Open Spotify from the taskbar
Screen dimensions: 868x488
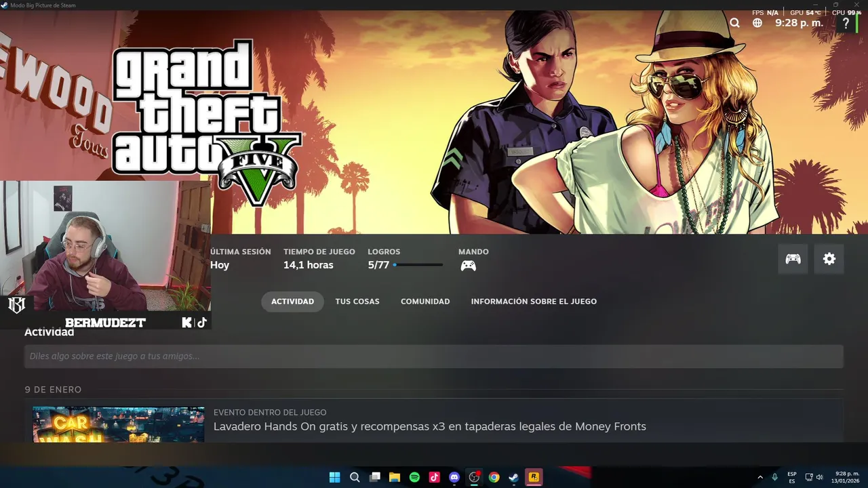tap(414, 477)
